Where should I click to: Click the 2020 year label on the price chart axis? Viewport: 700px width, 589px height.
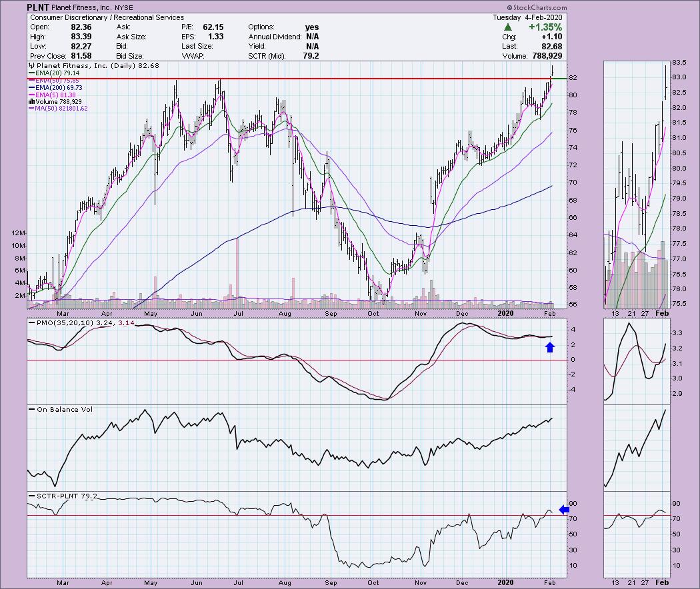(x=505, y=313)
